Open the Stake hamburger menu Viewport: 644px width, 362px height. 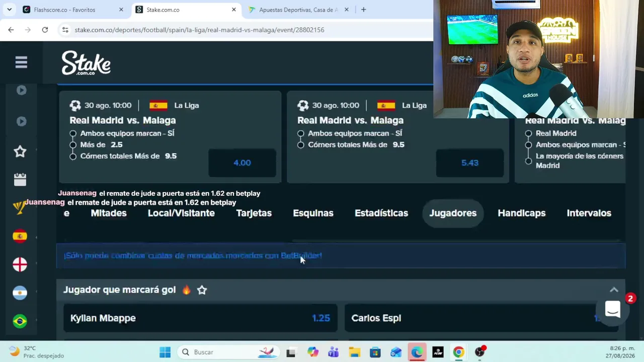[x=21, y=62]
